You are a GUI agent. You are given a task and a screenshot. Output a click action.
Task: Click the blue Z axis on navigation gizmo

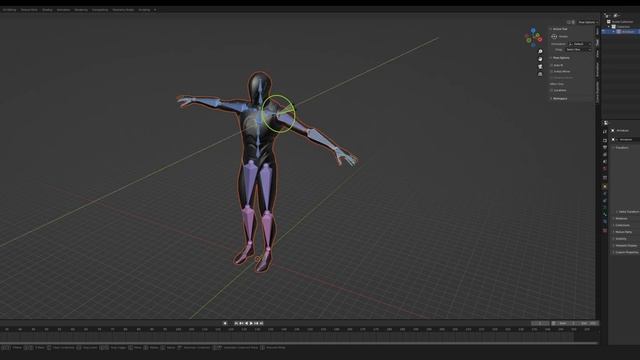click(x=533, y=30)
